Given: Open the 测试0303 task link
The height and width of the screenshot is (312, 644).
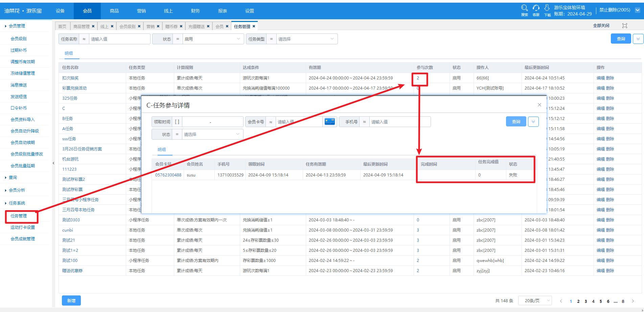Looking at the screenshot, I should pos(71,220).
